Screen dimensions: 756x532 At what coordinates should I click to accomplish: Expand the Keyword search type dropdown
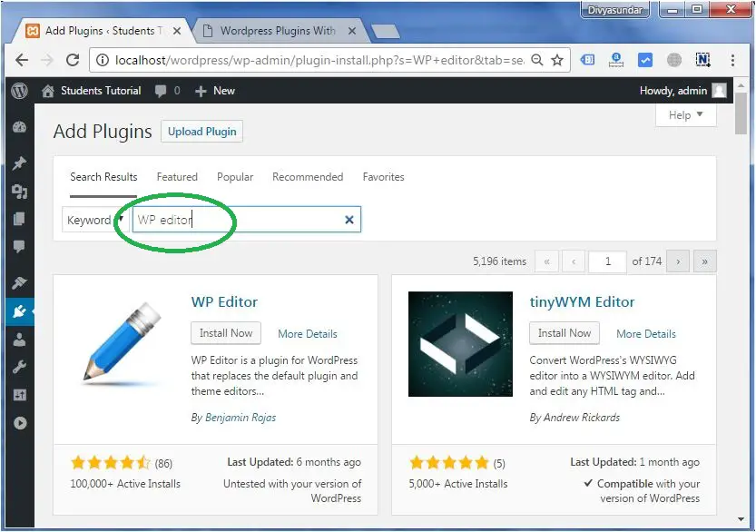click(94, 220)
